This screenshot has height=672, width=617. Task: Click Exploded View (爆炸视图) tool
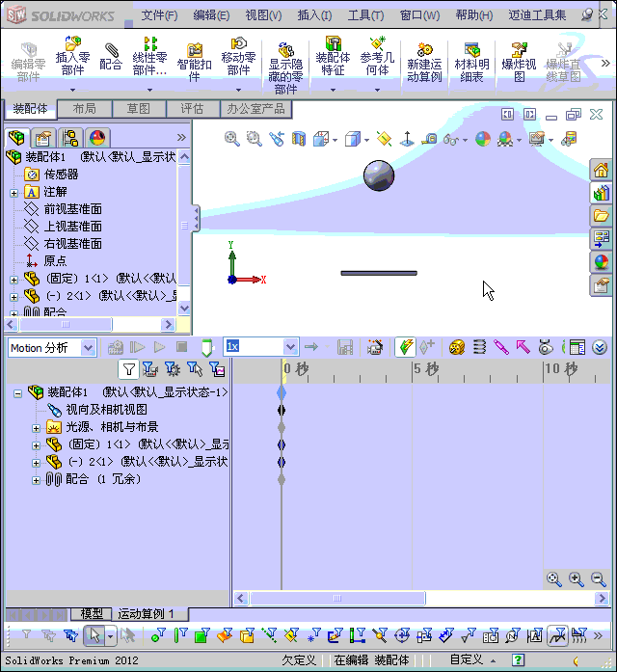tap(519, 63)
